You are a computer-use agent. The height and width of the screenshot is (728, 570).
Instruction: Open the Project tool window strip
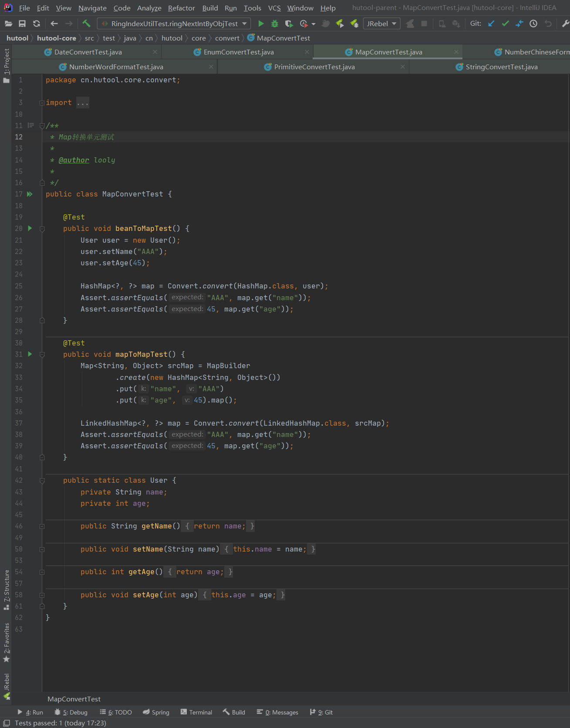6,65
